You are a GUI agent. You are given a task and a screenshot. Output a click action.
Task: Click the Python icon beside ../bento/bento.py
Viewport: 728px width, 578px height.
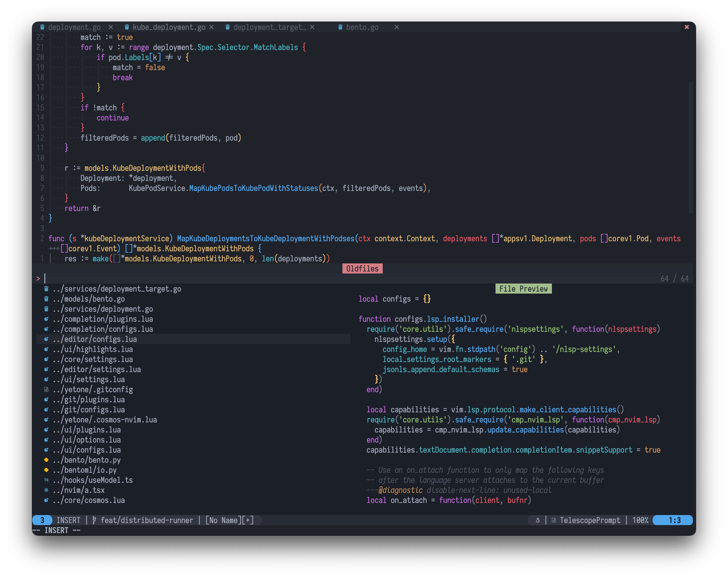click(46, 460)
